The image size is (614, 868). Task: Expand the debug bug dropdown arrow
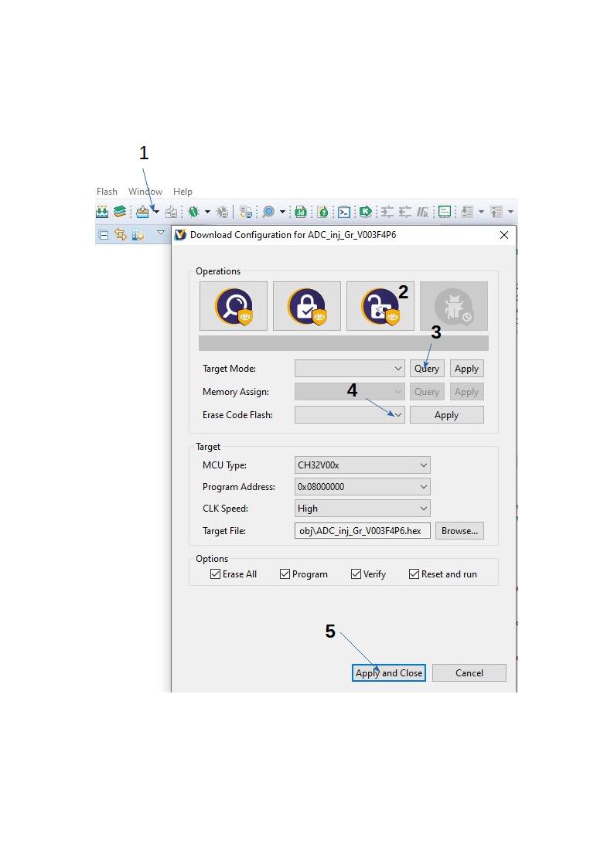point(207,212)
